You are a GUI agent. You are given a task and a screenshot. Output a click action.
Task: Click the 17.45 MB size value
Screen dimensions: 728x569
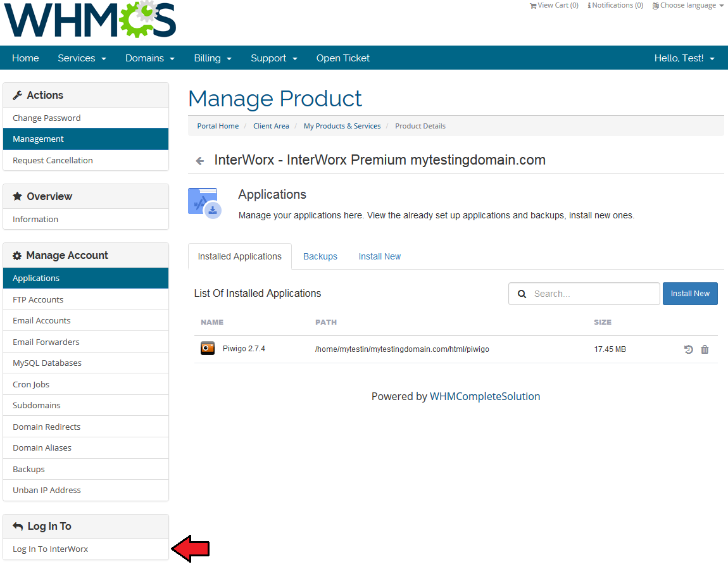[610, 349]
